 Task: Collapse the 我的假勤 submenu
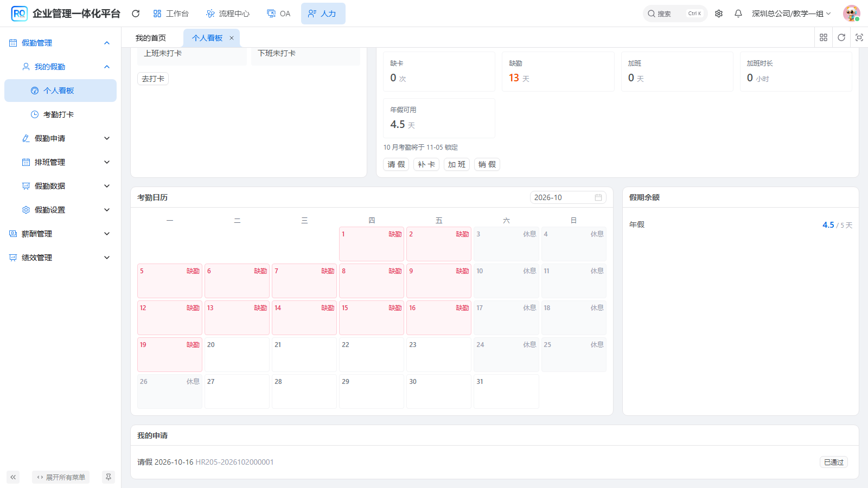[x=60, y=67]
